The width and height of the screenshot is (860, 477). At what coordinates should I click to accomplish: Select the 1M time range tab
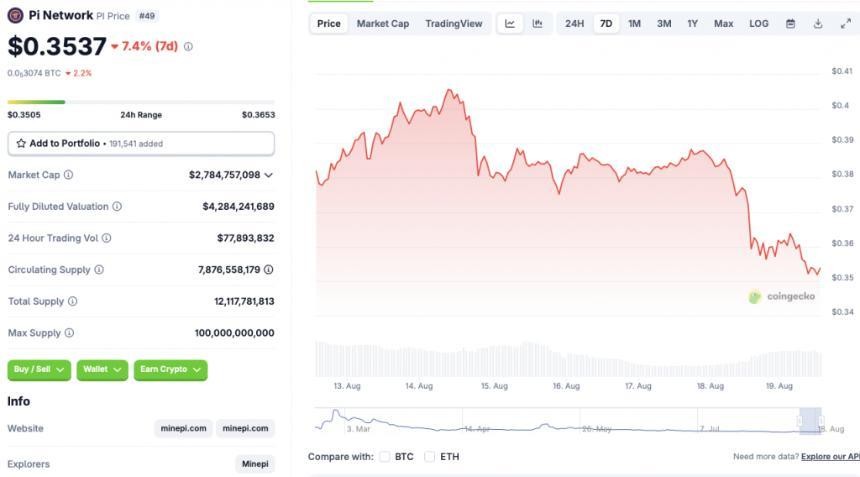click(x=634, y=23)
